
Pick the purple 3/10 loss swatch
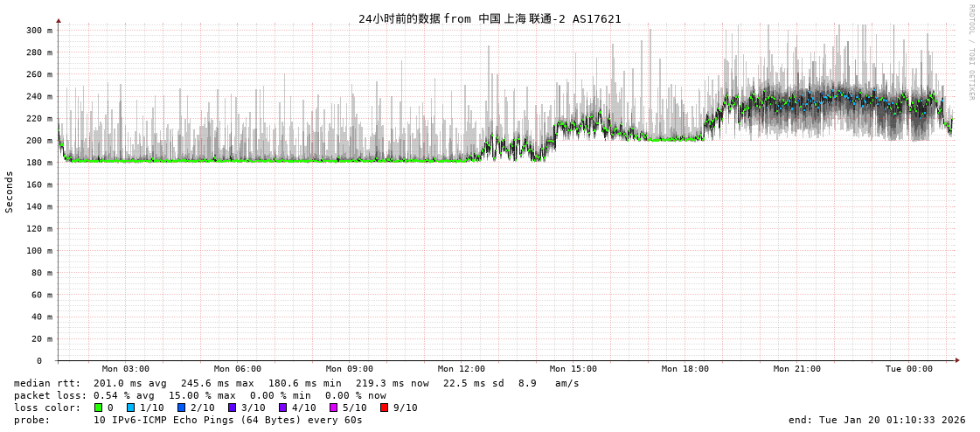(x=233, y=408)
